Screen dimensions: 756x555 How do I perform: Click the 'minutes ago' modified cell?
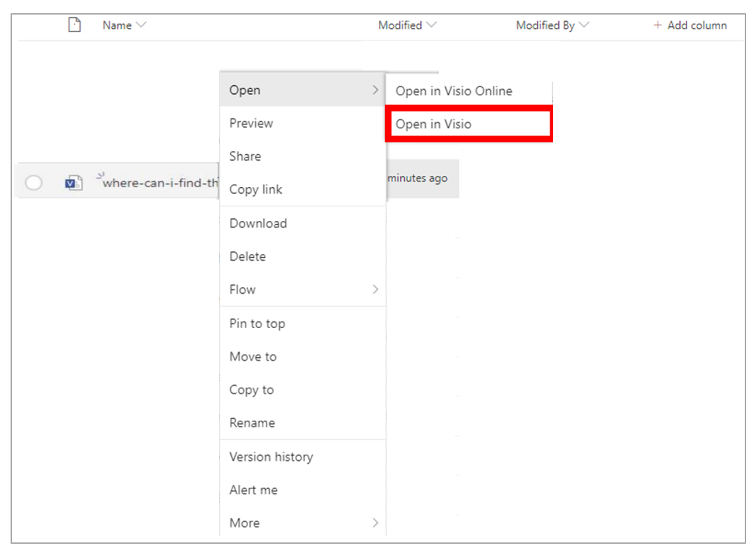(417, 179)
